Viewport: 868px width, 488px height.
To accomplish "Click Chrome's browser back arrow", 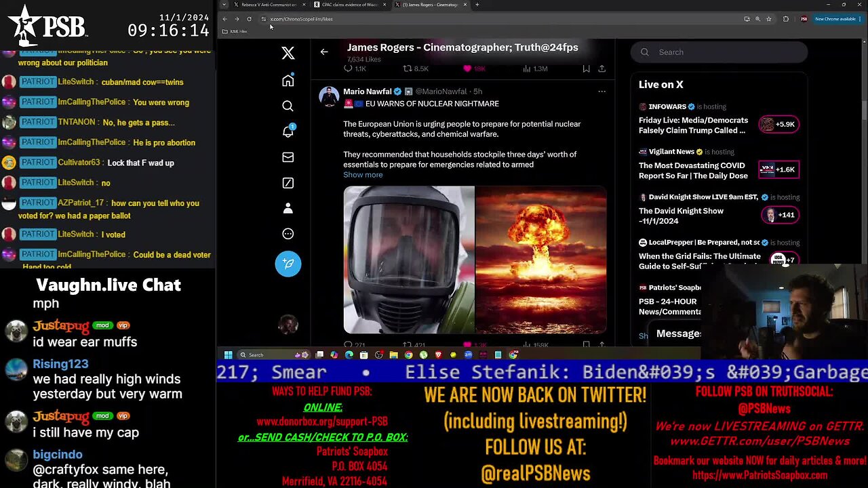I will tap(225, 19).
